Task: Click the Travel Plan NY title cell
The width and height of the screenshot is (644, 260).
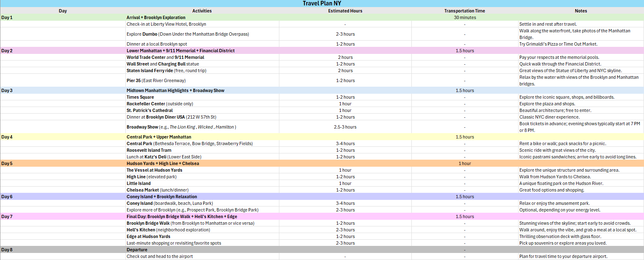Action: coord(322,4)
